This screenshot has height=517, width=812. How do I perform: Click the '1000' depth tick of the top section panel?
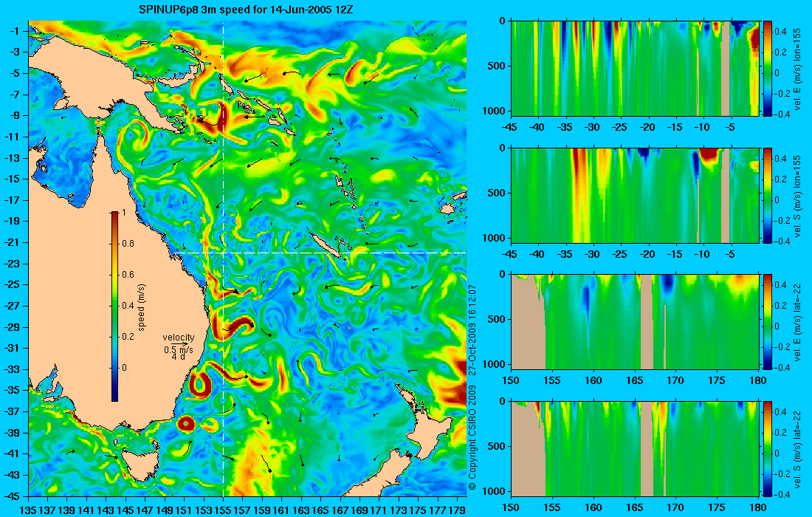click(495, 111)
